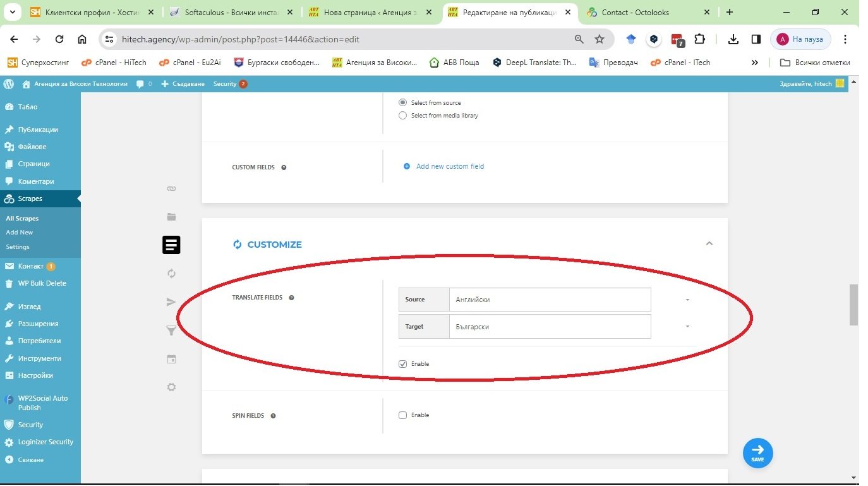Select the funnel filter icon in sidebar
The height and width of the screenshot is (486, 868).
point(171,331)
